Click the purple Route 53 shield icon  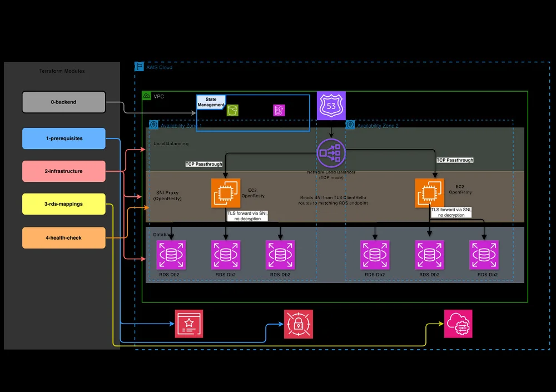pos(331,106)
